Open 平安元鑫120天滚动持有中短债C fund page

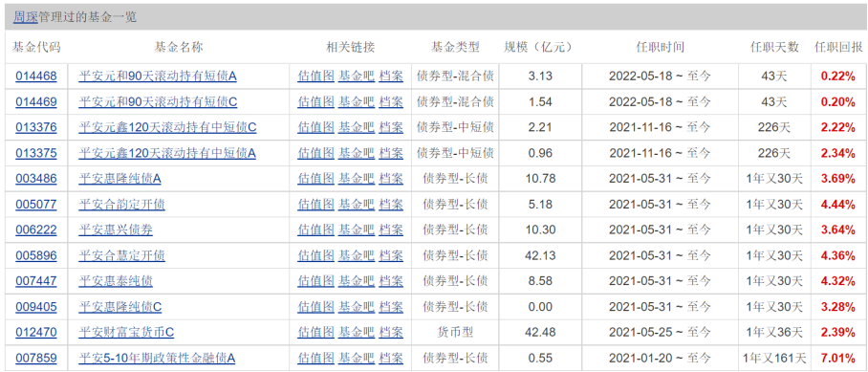click(x=167, y=128)
